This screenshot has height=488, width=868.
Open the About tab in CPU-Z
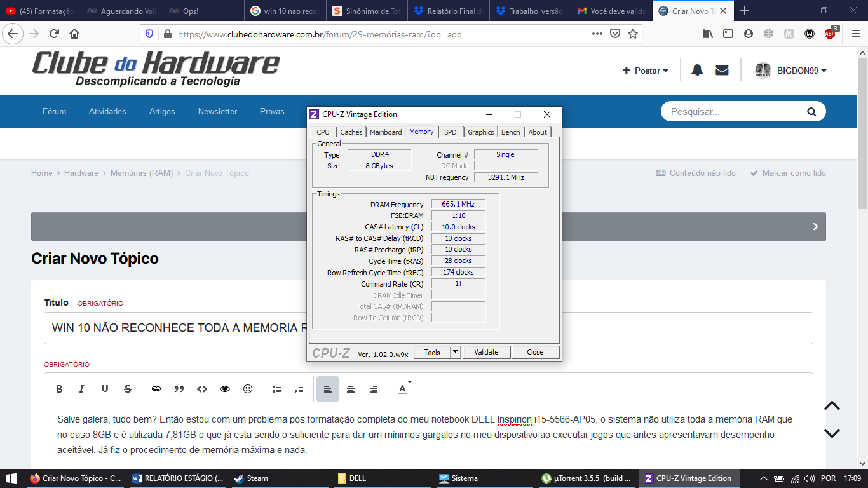click(538, 132)
